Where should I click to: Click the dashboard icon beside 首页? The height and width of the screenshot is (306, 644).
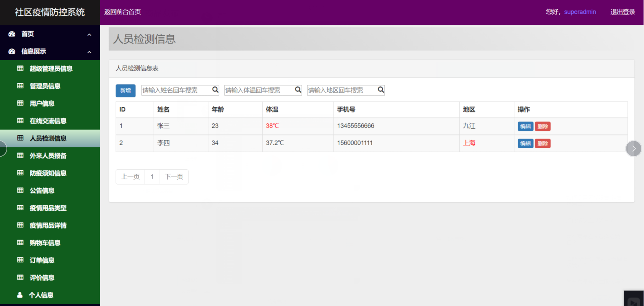pos(12,34)
